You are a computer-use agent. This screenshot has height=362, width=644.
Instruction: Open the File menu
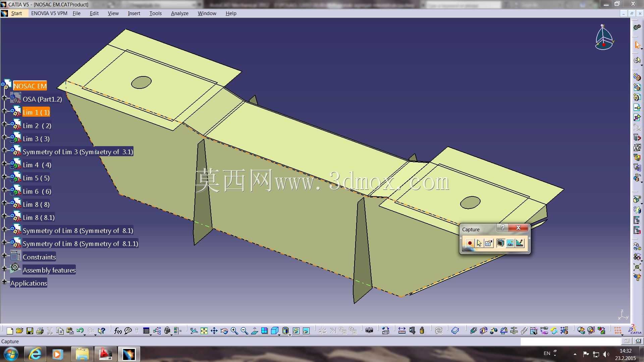tap(76, 13)
